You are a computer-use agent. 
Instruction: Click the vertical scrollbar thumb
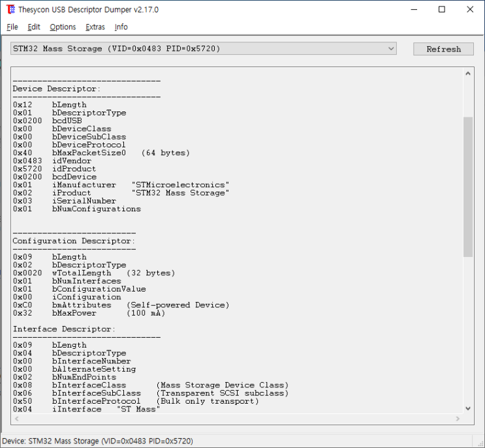click(468, 187)
